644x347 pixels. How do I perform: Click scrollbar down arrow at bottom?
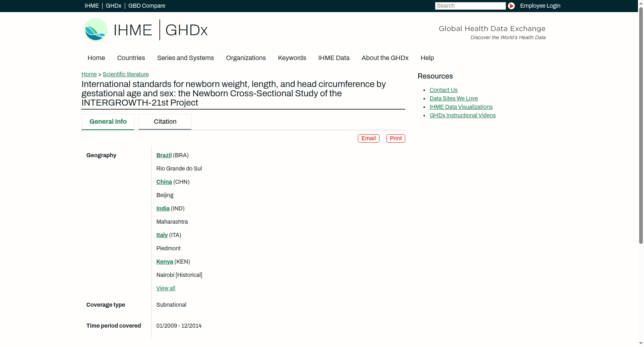(641, 343)
